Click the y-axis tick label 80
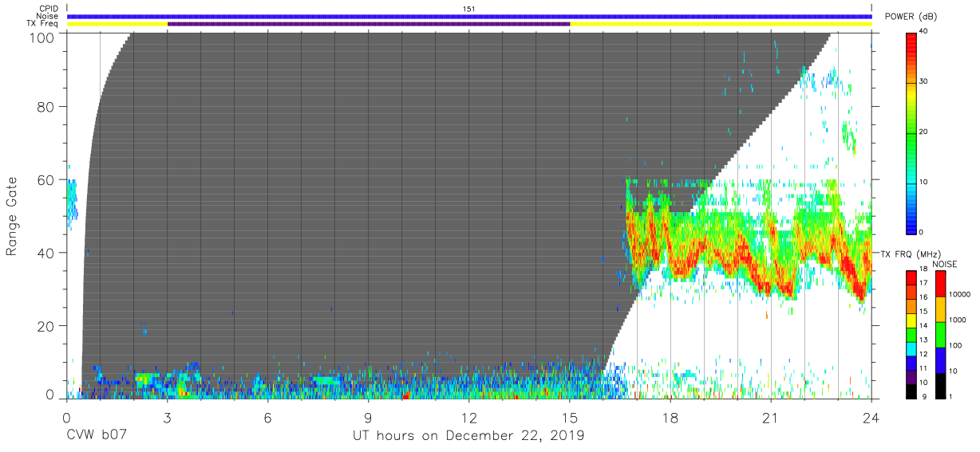Image resolution: width=980 pixels, height=452 pixels. coord(46,107)
